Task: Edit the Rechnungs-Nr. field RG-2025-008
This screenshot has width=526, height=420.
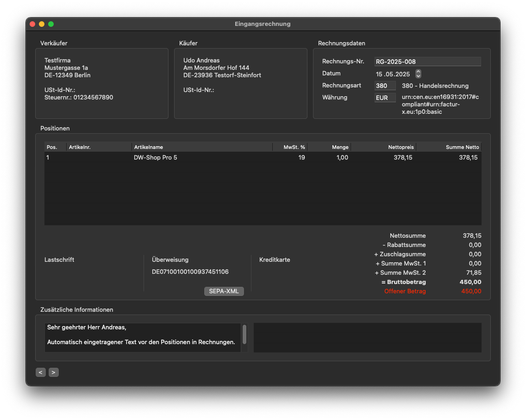Action: 428,62
